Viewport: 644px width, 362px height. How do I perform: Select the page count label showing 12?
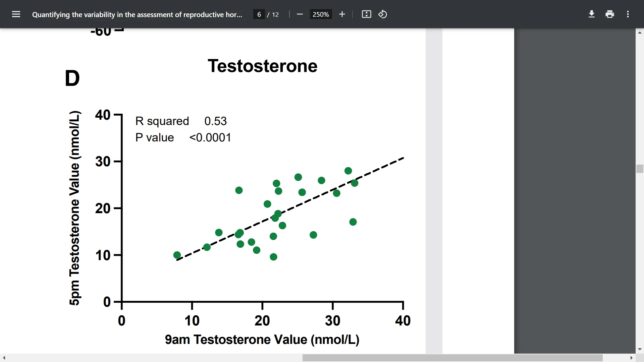[x=275, y=14]
